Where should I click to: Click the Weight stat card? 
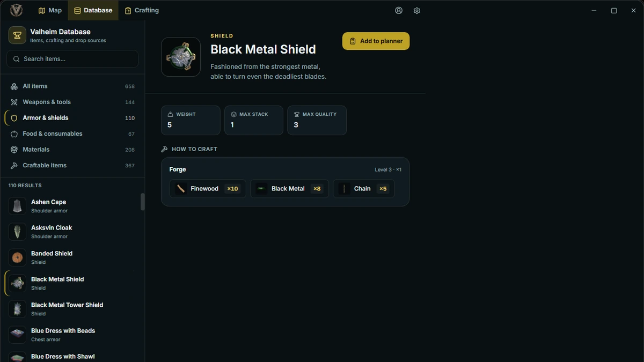point(191,120)
